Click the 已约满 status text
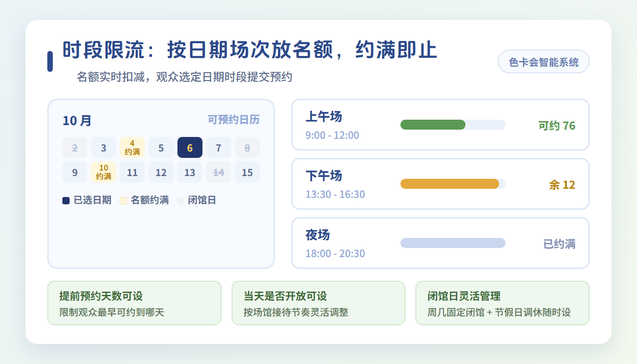This screenshot has height=364, width=637. click(x=560, y=244)
